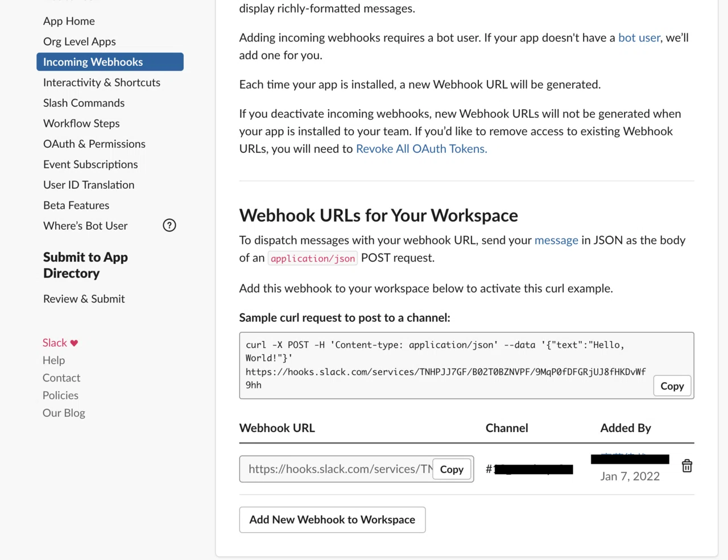Open App Home settings page
Screen dimensions: 728x560
(69, 21)
